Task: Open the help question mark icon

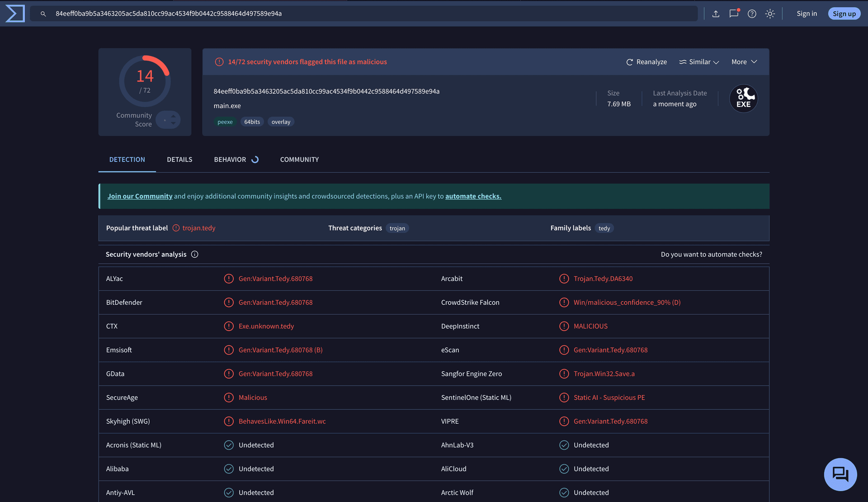Action: point(752,14)
